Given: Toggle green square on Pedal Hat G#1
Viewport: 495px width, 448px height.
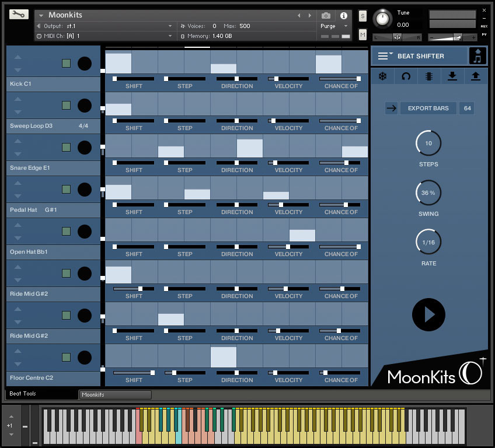Looking at the screenshot, I should point(66,189).
